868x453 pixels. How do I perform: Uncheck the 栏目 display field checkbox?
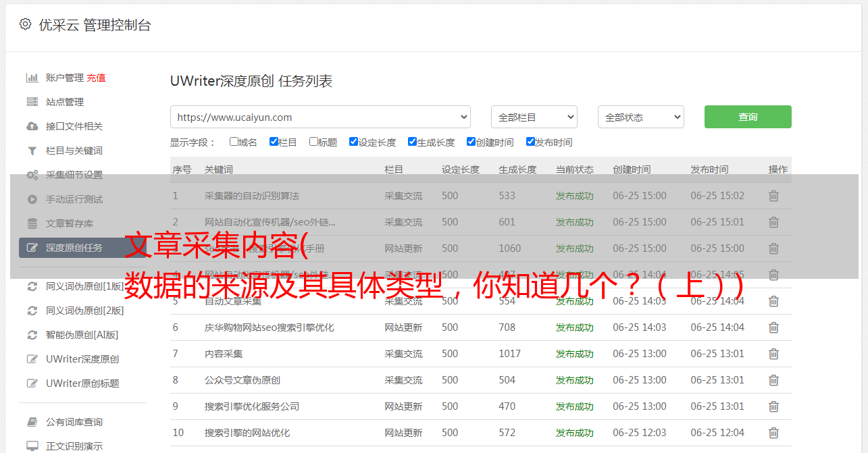[274, 142]
